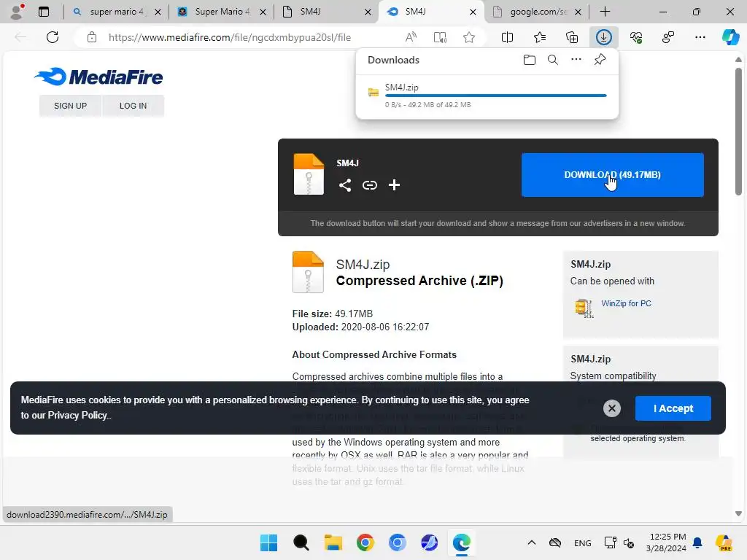Open Google Chrome from taskbar
Viewport: 747px width, 560px height.
(x=365, y=542)
